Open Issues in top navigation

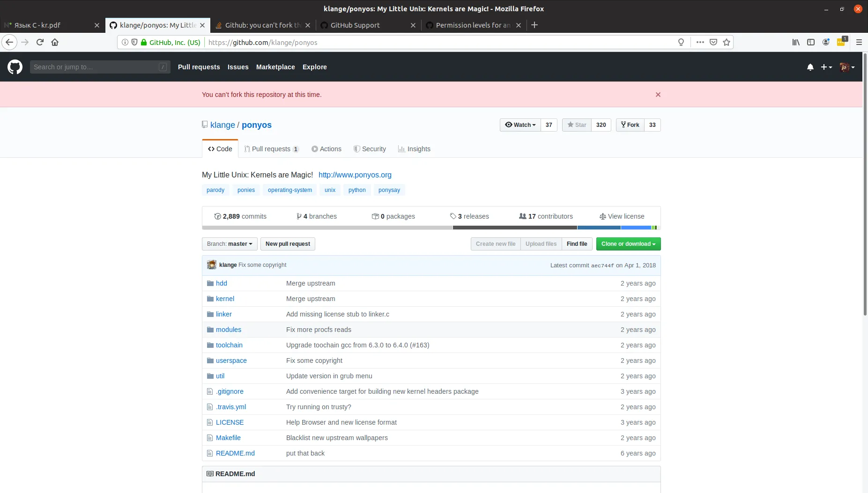tap(238, 67)
